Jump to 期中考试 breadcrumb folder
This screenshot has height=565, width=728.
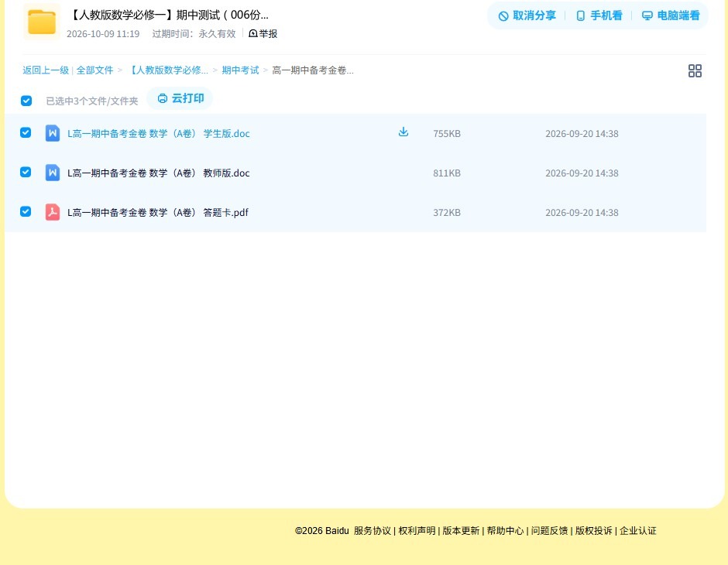(240, 70)
